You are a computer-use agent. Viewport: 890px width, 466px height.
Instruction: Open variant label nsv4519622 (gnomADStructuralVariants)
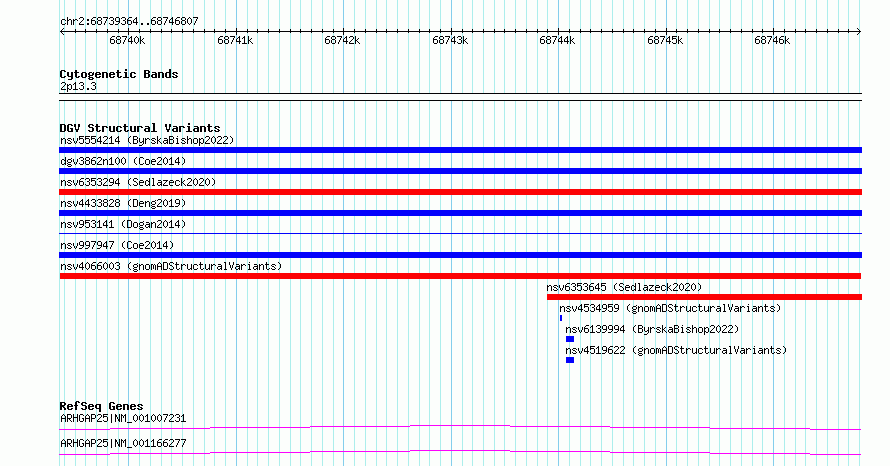676,351
